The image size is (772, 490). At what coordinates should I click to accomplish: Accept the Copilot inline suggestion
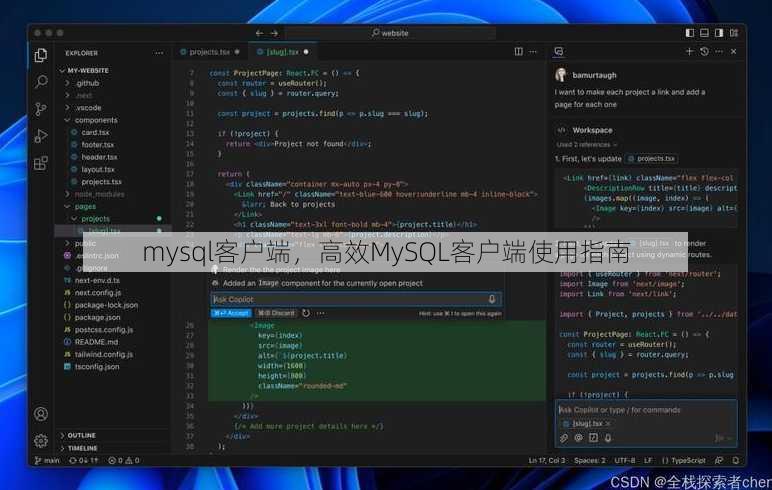(231, 313)
